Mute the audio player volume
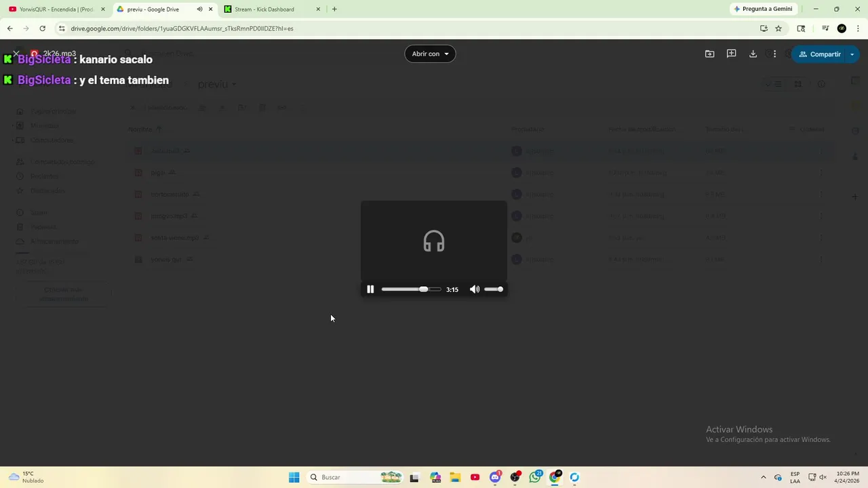868x488 pixels. (475, 289)
